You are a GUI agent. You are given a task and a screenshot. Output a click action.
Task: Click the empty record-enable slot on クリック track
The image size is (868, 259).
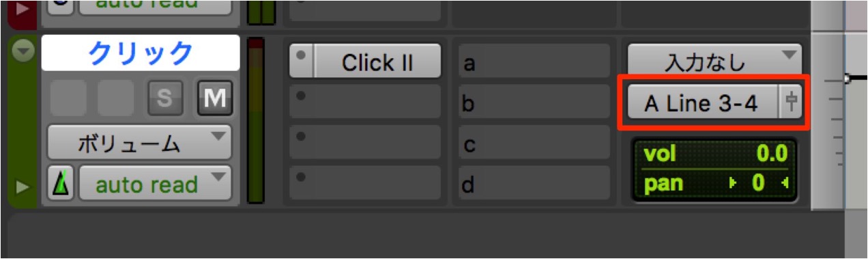tap(68, 98)
